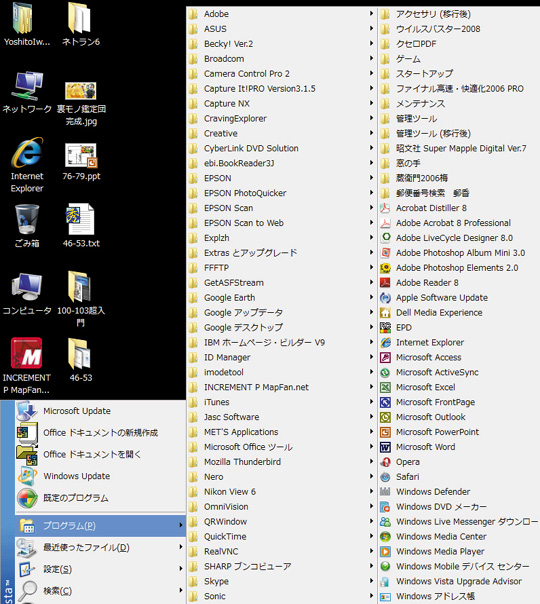Select the 76-79.ppt desktop file
Image resolution: width=540 pixels, height=604 pixels.
(x=81, y=162)
